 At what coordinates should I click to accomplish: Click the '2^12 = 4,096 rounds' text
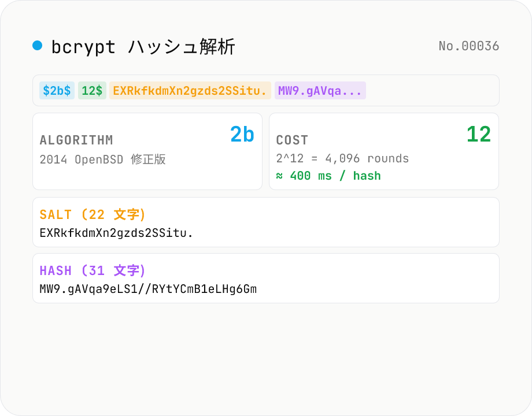342,158
